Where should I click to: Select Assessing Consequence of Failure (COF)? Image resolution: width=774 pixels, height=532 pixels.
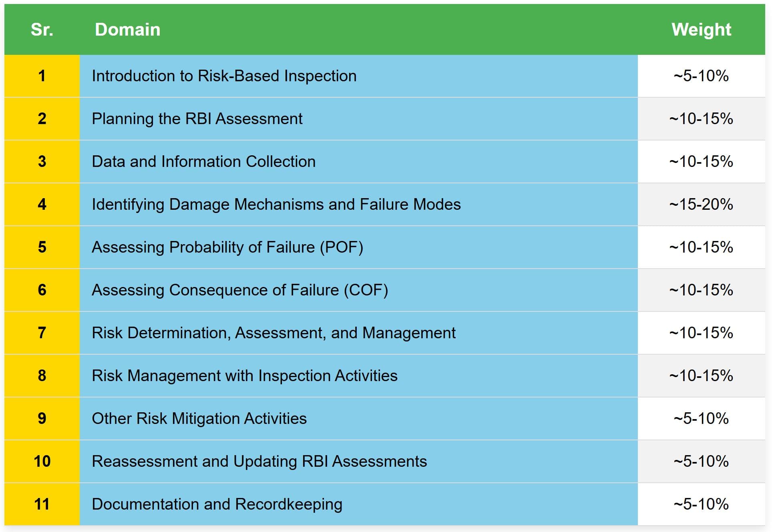pyautogui.click(x=240, y=290)
